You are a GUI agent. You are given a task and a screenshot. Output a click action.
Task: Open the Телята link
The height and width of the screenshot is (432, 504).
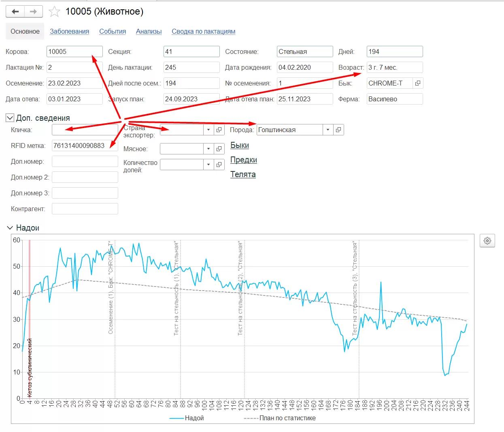pos(243,174)
